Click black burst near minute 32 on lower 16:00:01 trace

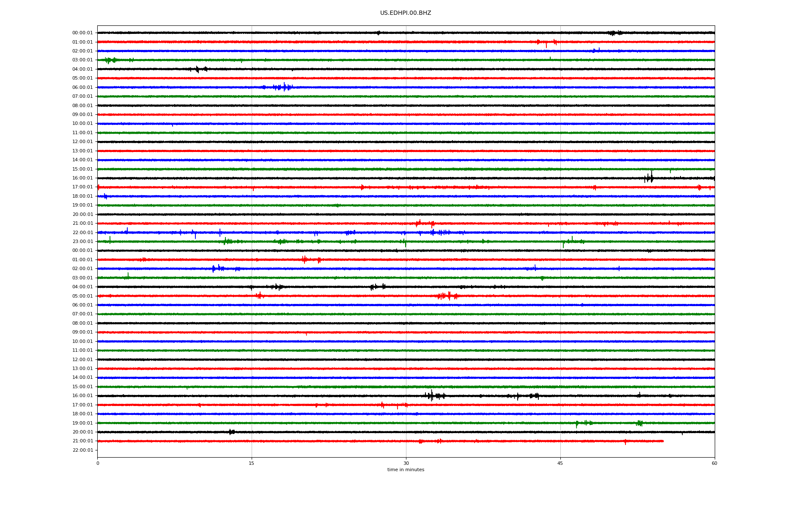pos(431,396)
